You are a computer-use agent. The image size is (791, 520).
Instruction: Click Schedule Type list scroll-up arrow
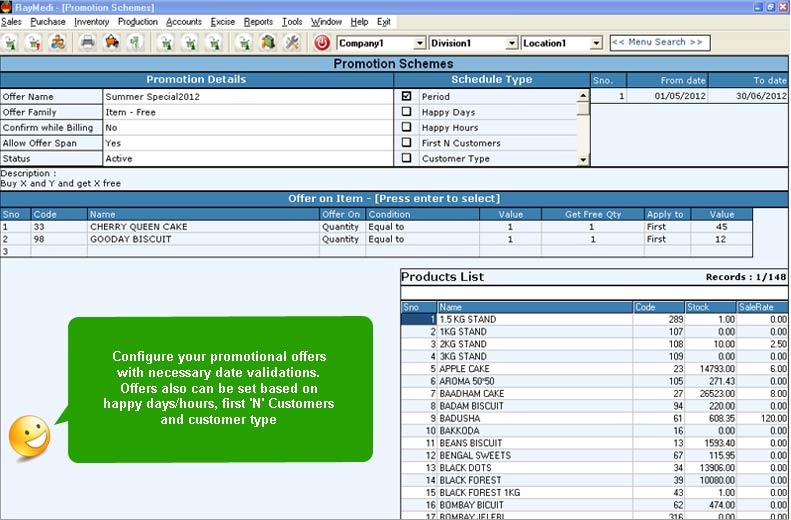point(583,95)
